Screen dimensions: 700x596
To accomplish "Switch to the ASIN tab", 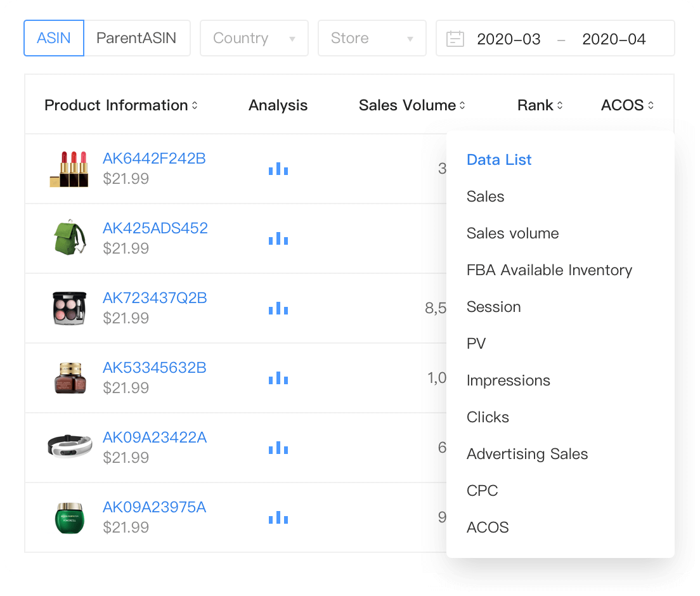I will (x=54, y=38).
